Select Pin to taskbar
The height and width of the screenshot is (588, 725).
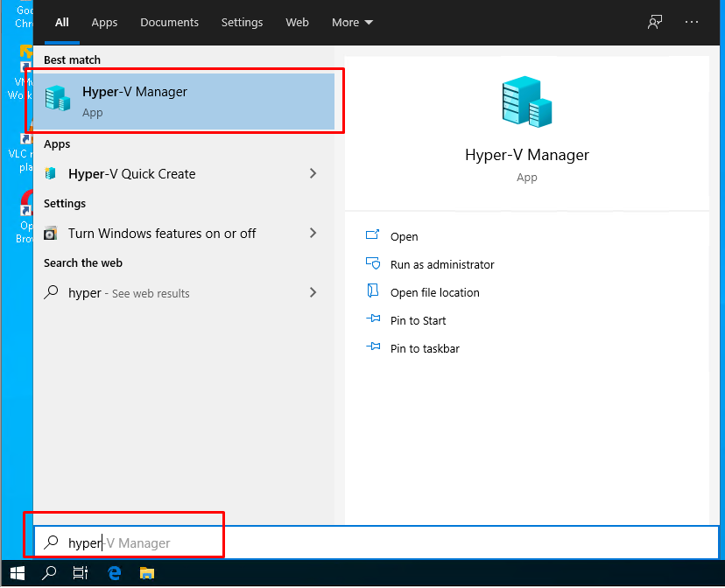(x=374, y=348)
